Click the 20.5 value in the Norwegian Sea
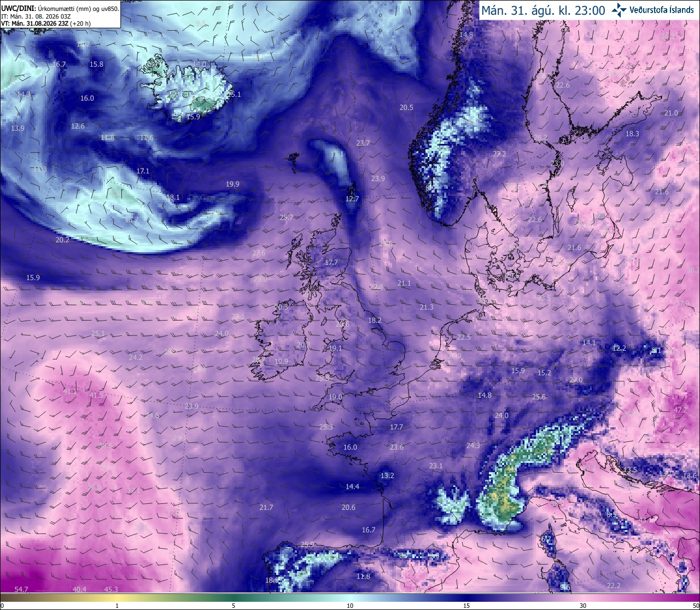Viewport: 700px width, 610px height. (406, 107)
